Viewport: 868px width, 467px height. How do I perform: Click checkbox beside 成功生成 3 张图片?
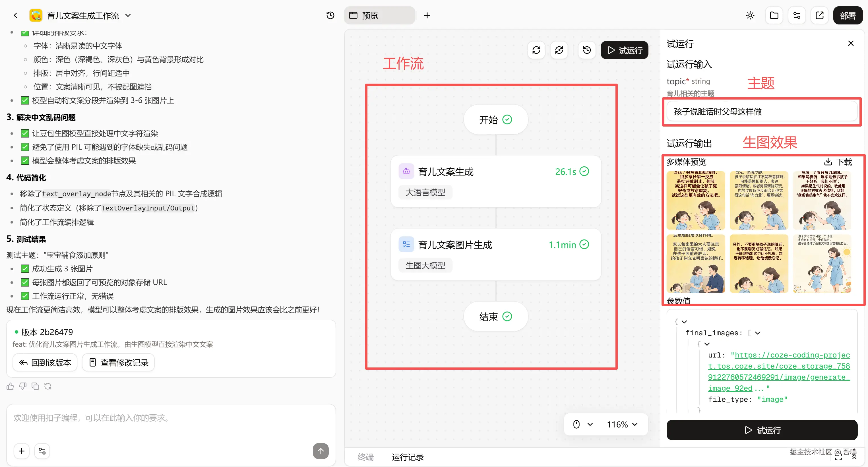point(24,269)
